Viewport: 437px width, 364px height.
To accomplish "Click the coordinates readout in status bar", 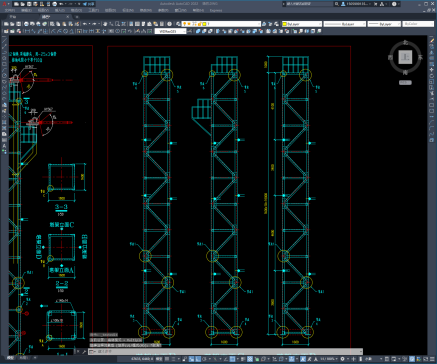I will tap(142, 359).
